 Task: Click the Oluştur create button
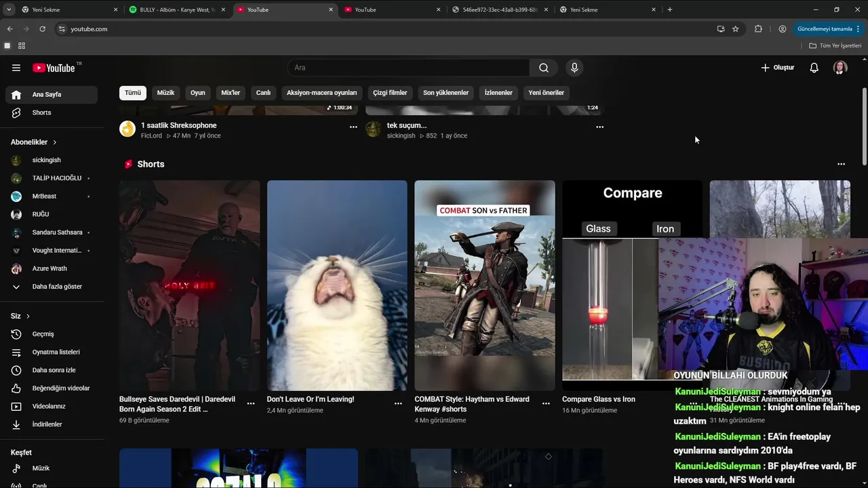[x=777, y=68]
